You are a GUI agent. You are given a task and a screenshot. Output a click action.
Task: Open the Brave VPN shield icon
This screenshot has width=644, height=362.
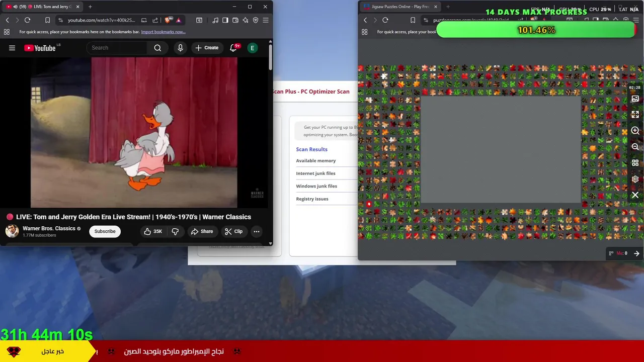click(x=256, y=20)
